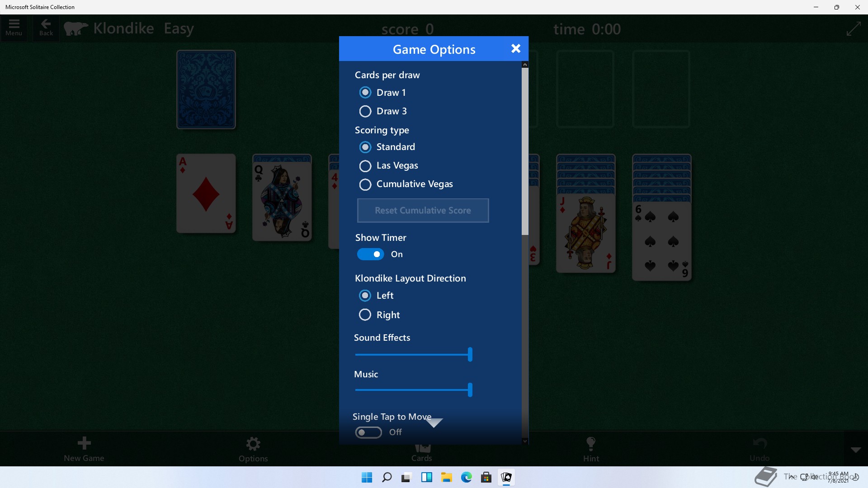The width and height of the screenshot is (868, 488).
Task: Open taskbar Search
Action: pyautogui.click(x=387, y=477)
